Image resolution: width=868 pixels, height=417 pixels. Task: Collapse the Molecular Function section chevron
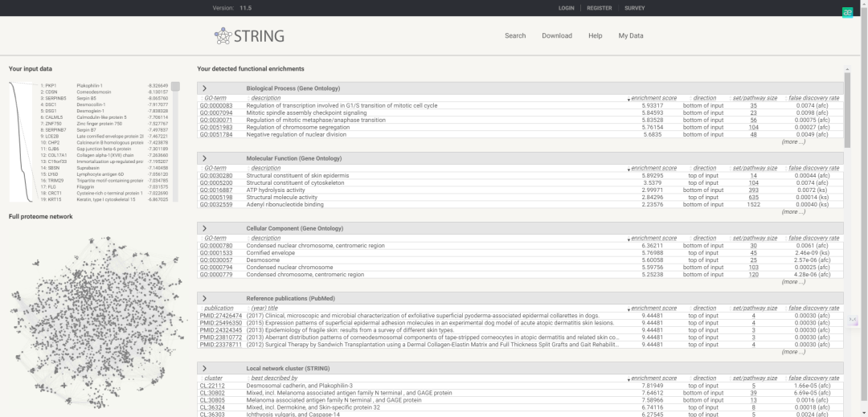pos(204,158)
